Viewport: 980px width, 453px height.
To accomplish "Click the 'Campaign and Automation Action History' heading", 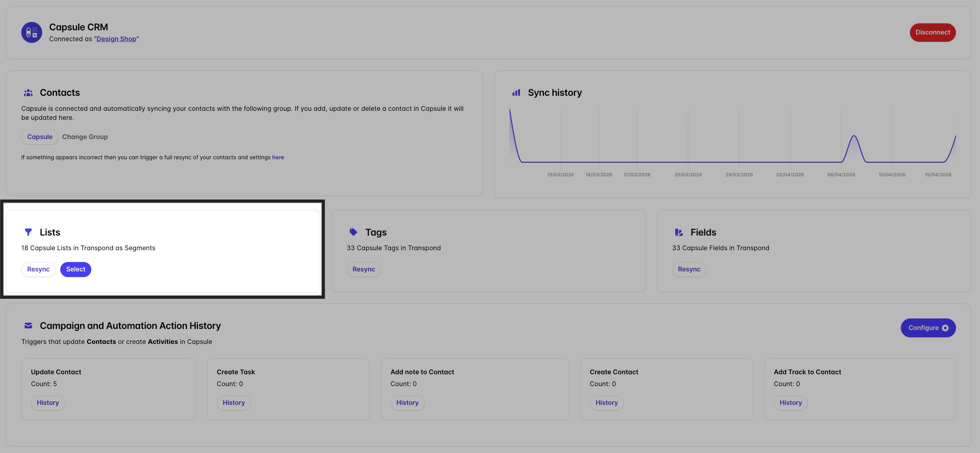I will [130, 326].
